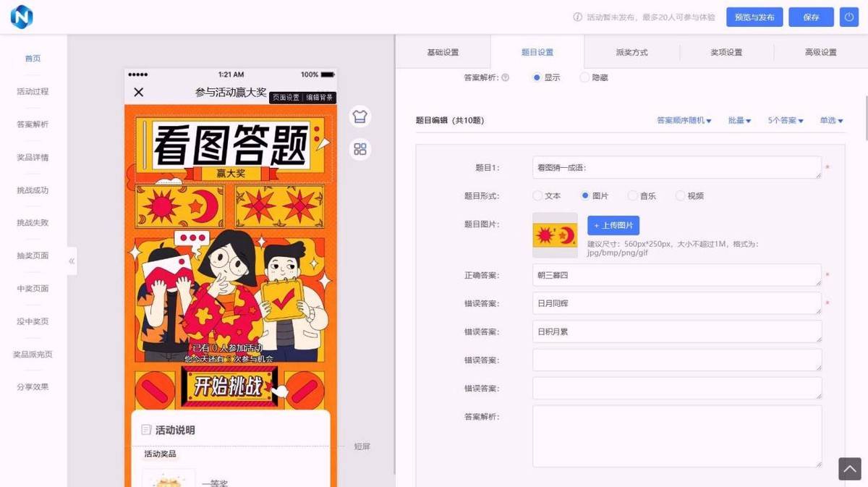Collapse sidebar with double-chevron icon
This screenshot has height=487, width=868.
72,261
